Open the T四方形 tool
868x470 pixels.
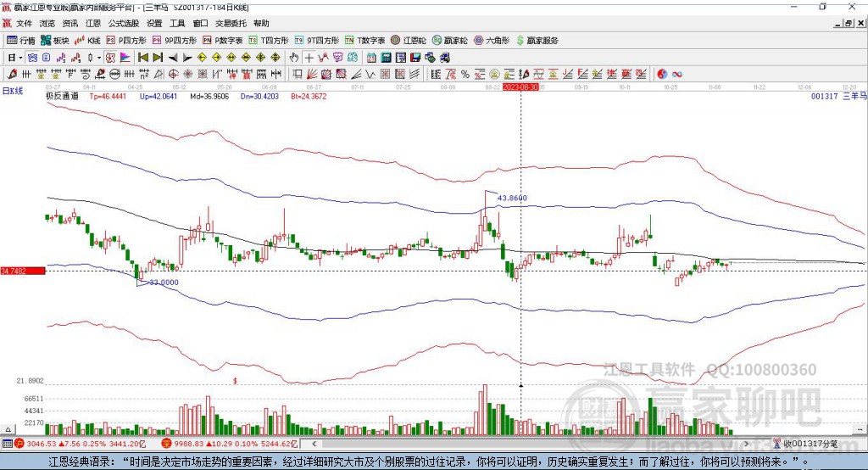click(x=269, y=41)
